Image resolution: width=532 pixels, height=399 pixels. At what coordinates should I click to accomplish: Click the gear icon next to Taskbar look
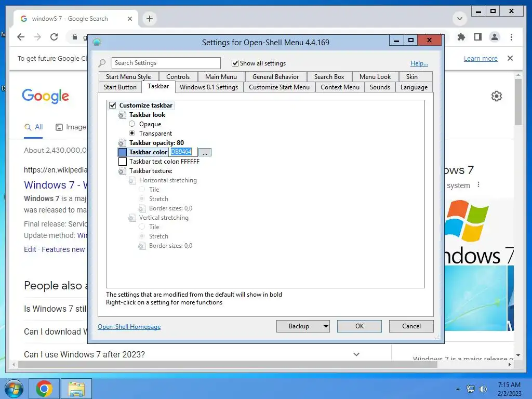tap(122, 115)
